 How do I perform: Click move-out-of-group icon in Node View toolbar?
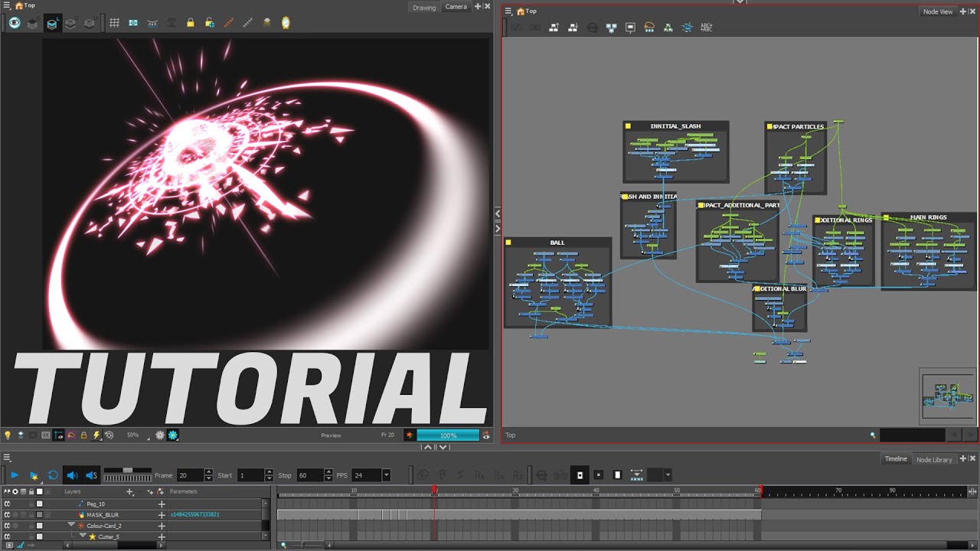(x=573, y=28)
